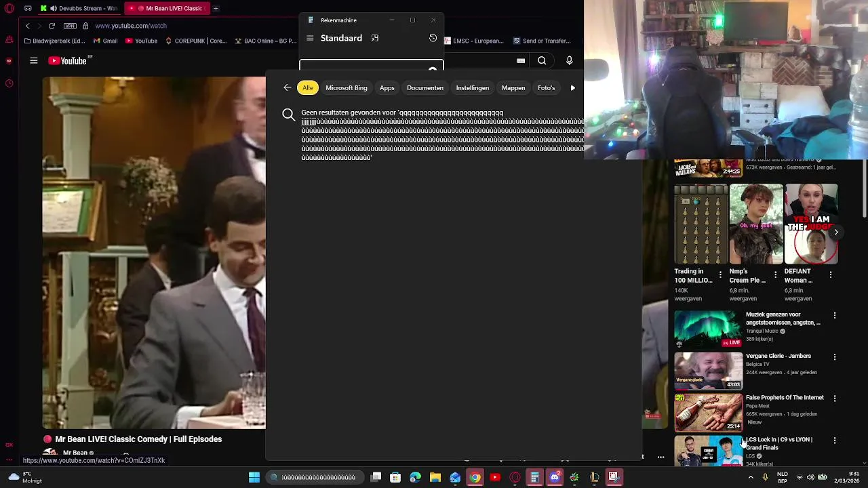Open the Gmail bookmark
Viewport: 868px width, 488px height.
[105, 41]
